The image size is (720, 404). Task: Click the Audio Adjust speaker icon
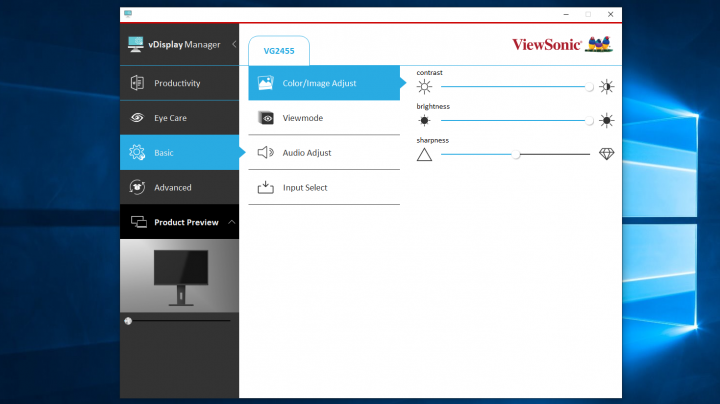pos(265,152)
